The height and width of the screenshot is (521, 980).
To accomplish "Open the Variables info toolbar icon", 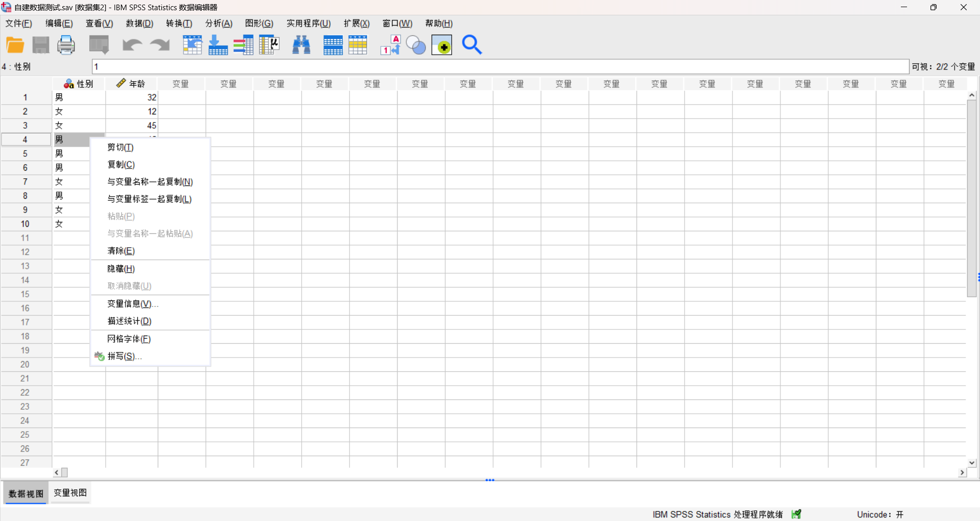I will coord(243,45).
